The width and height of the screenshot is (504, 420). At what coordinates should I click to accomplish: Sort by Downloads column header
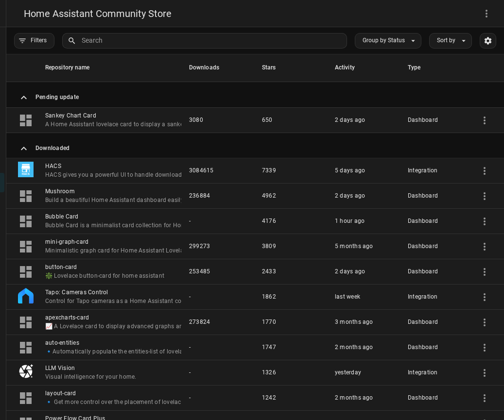[204, 67]
